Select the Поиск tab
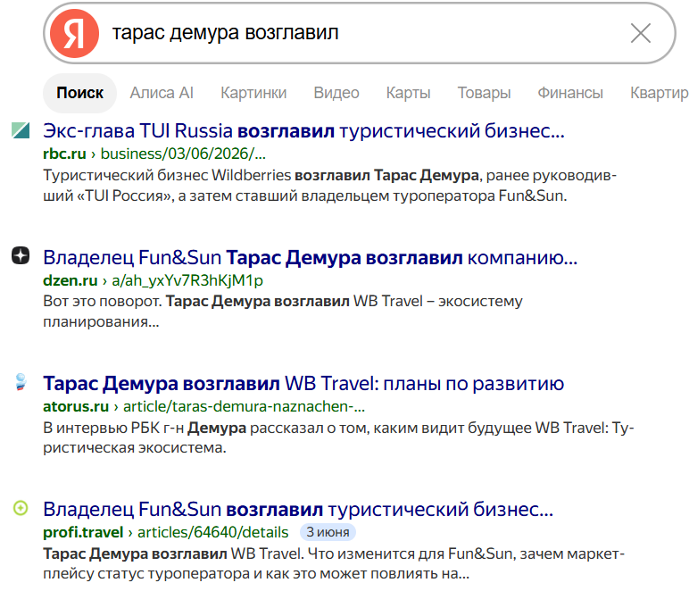 79,93
